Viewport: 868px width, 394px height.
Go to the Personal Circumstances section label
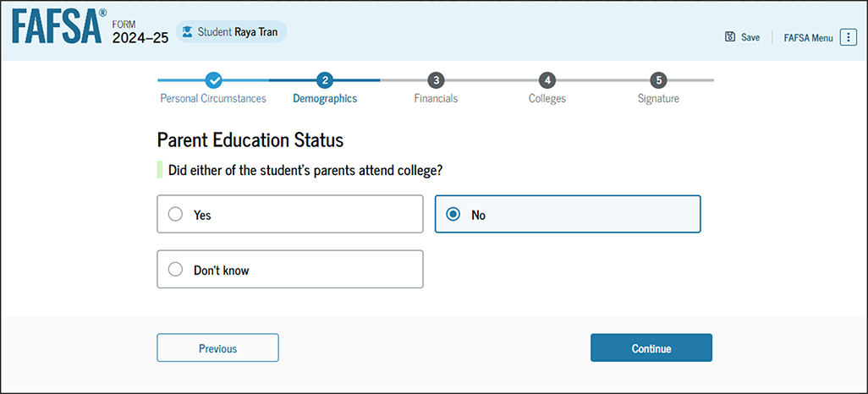[x=213, y=99]
